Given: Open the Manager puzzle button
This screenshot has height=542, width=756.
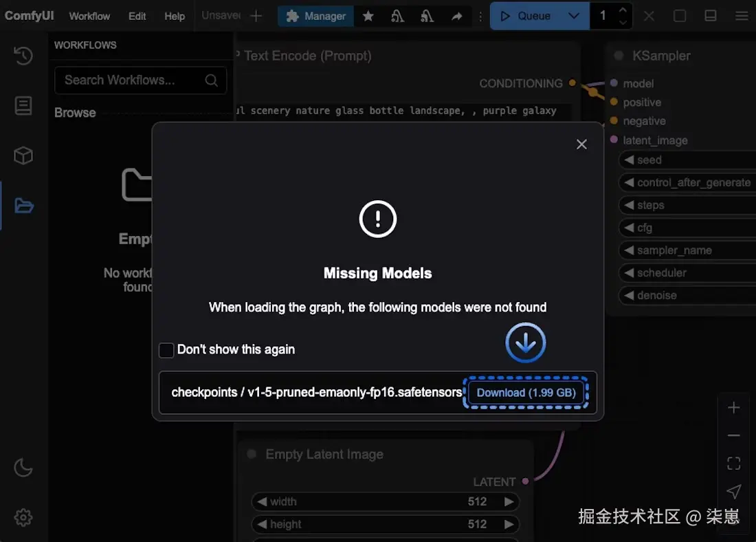Looking at the screenshot, I should (x=316, y=17).
